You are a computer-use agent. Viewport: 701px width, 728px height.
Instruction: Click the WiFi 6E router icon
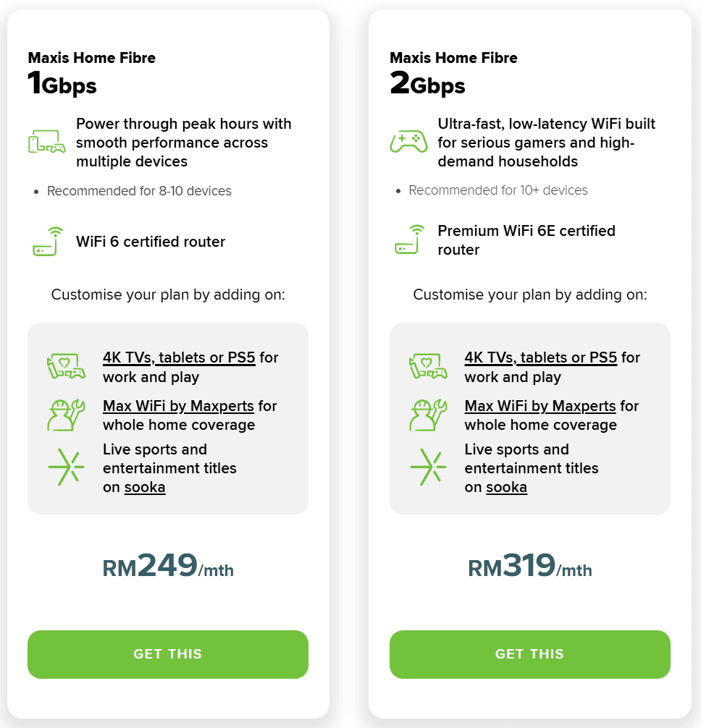tap(409, 240)
